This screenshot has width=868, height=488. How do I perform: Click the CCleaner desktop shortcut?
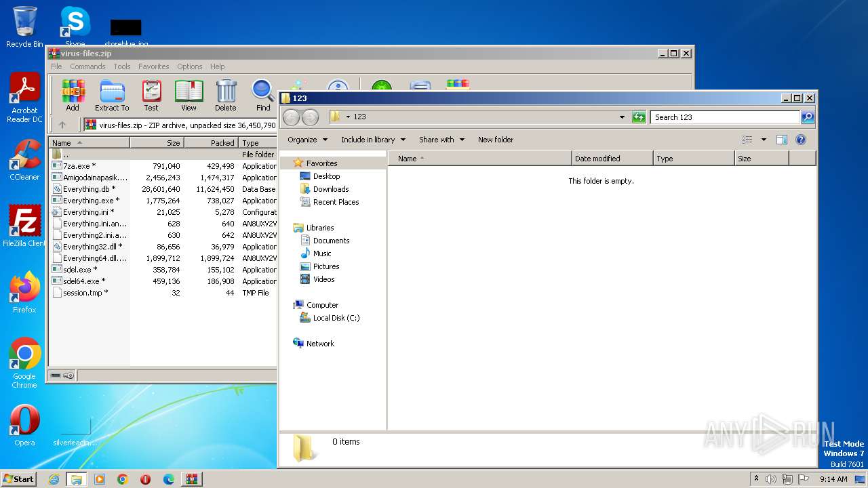[24, 161]
